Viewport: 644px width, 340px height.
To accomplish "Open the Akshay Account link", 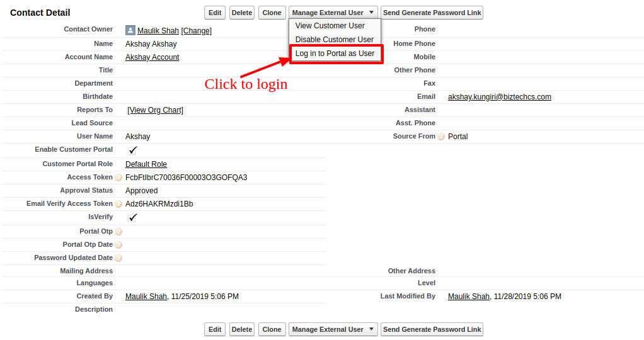I will [x=152, y=57].
